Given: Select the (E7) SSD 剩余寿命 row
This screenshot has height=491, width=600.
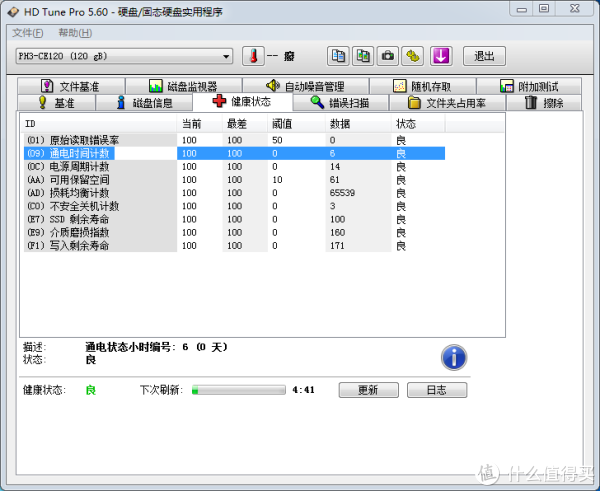Looking at the screenshot, I should point(234,219).
